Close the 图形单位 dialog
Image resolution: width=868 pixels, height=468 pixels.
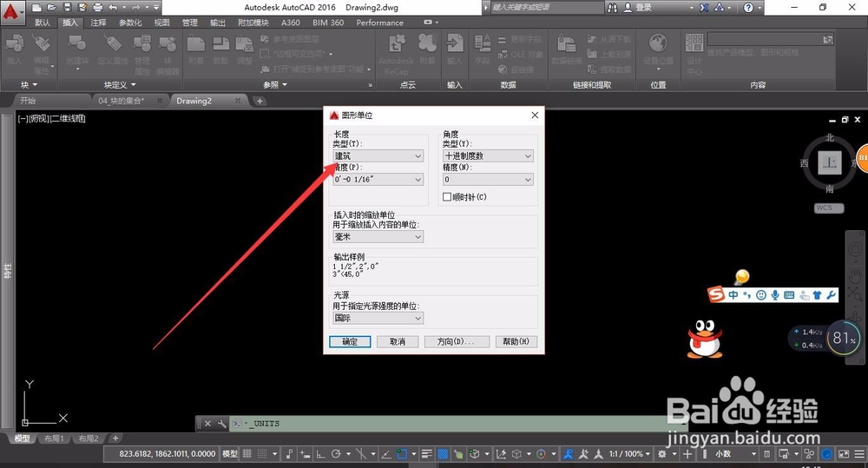535,115
